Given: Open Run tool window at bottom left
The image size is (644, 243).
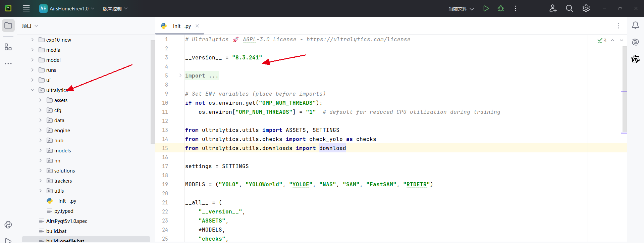Looking at the screenshot, I should tap(8, 240).
